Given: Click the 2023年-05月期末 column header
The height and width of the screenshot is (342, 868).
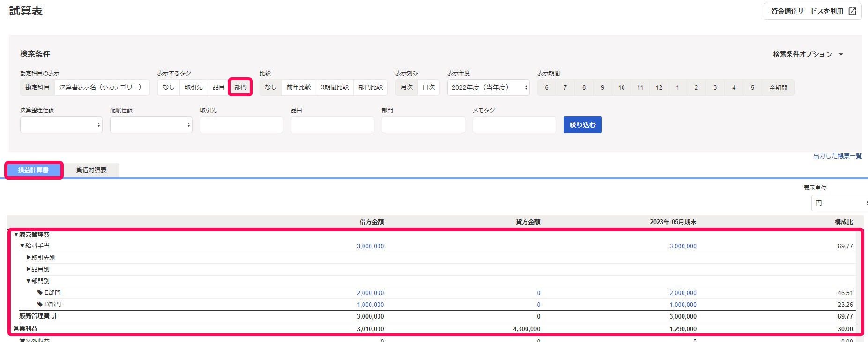Looking at the screenshot, I should (x=673, y=222).
